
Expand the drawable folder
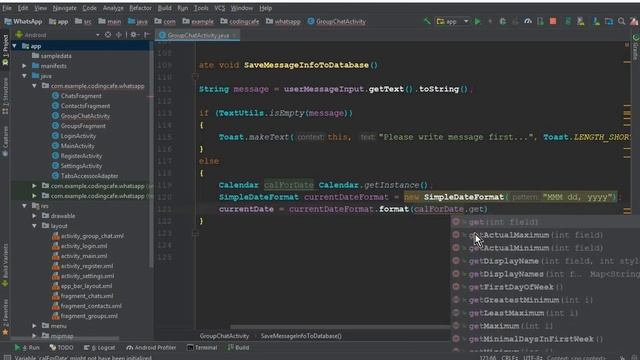(x=34, y=216)
